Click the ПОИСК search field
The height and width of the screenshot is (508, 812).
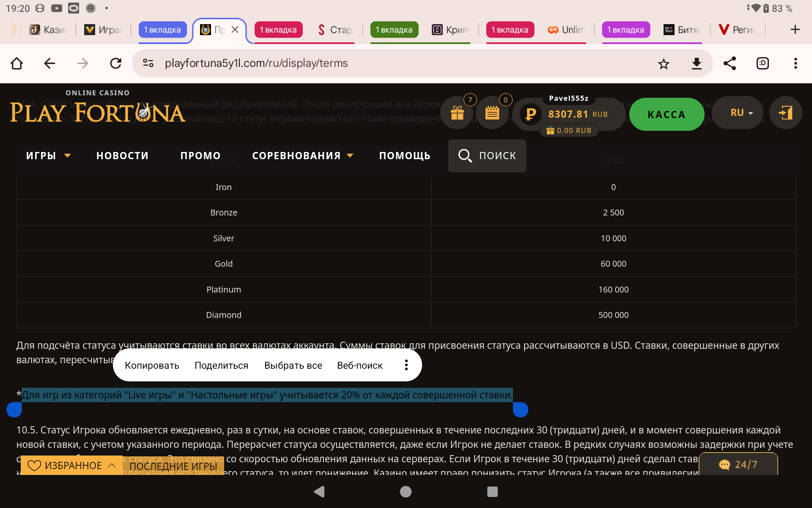(x=487, y=156)
